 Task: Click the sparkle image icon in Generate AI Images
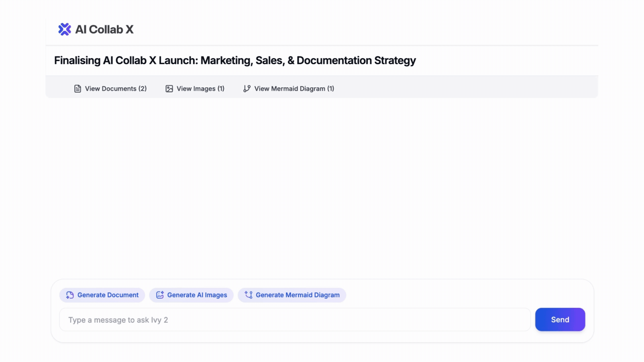coord(160,295)
